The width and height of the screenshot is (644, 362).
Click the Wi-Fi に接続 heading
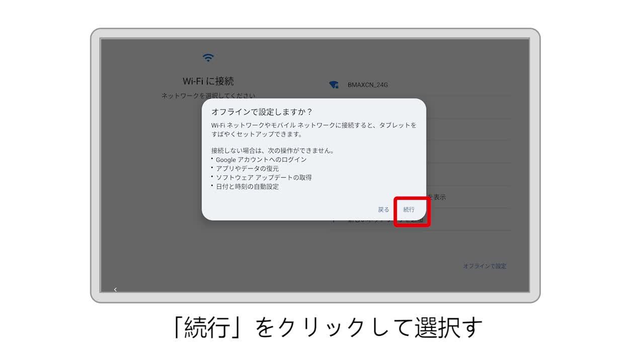[208, 81]
